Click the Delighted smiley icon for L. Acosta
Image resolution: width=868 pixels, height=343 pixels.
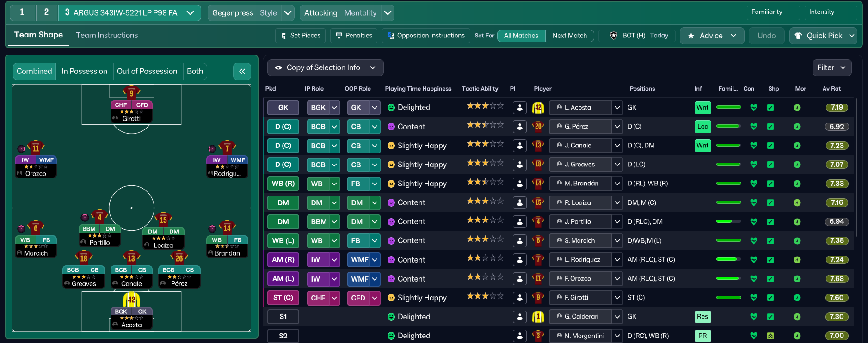391,108
